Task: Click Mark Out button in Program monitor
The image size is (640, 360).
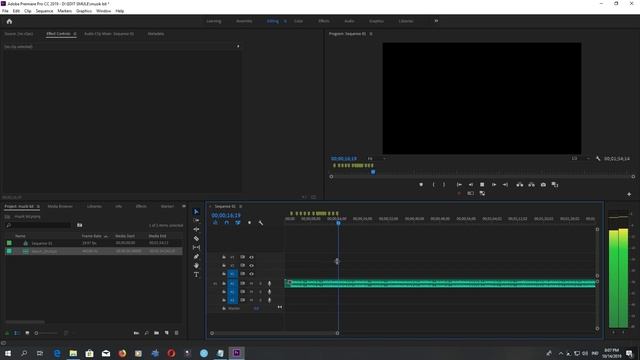Action: 444,184
